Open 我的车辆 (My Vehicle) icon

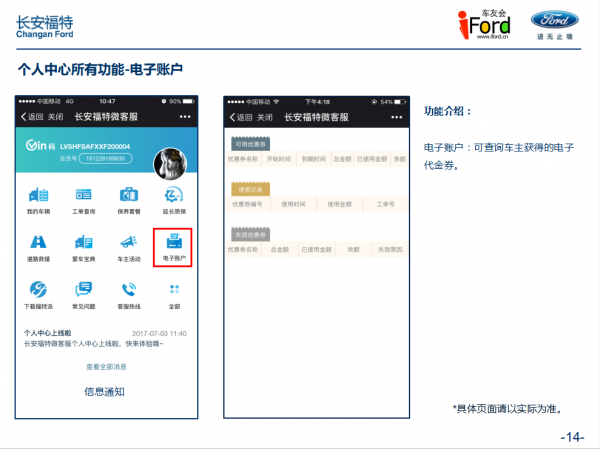tap(38, 195)
